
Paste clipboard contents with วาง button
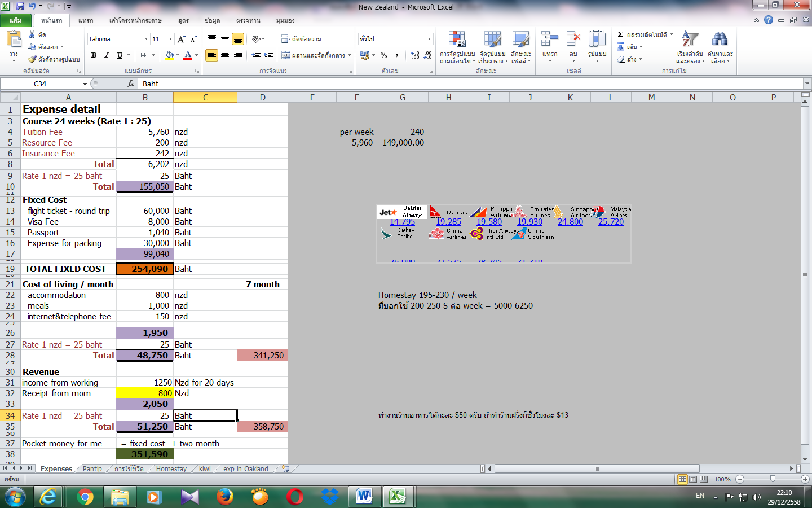[14, 46]
